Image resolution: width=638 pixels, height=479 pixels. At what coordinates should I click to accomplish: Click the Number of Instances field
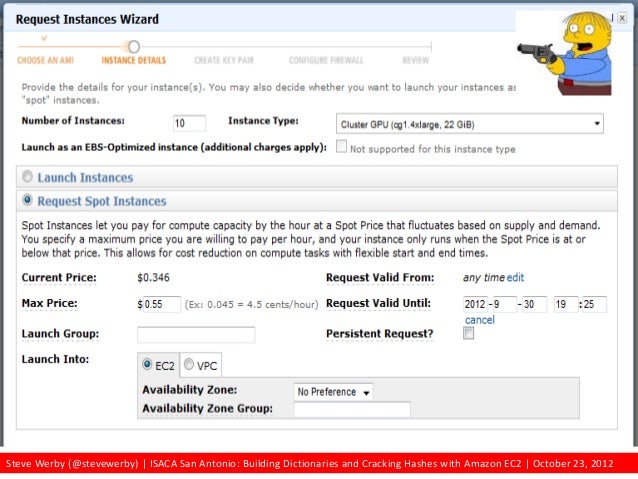(x=189, y=123)
